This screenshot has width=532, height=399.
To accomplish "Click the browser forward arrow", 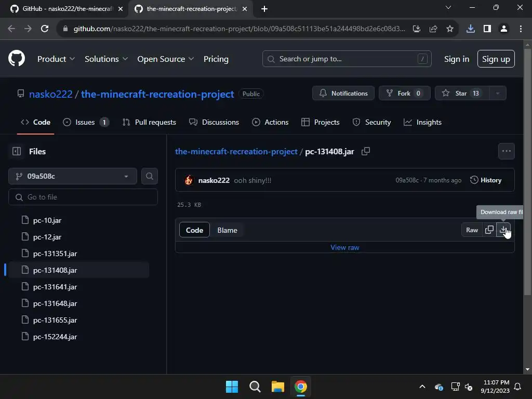I will 28,29.
